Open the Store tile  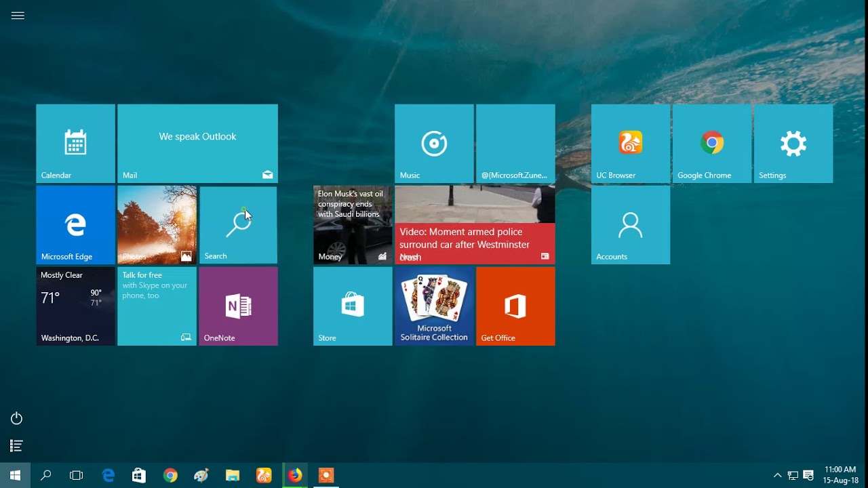pyautogui.click(x=353, y=306)
